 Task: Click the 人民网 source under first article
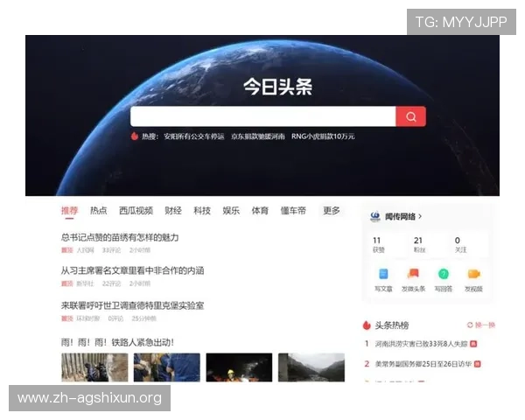click(86, 250)
